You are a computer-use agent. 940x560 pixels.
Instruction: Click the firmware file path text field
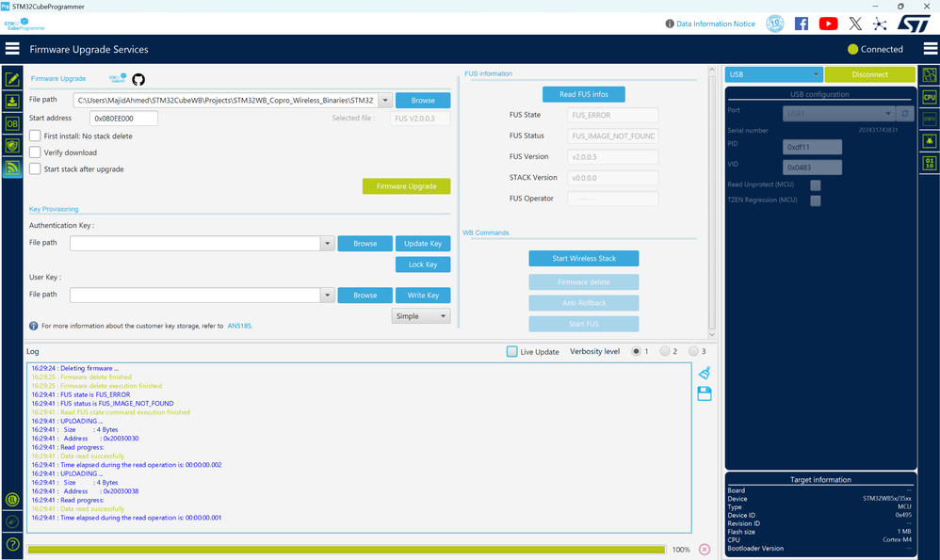(x=226, y=100)
